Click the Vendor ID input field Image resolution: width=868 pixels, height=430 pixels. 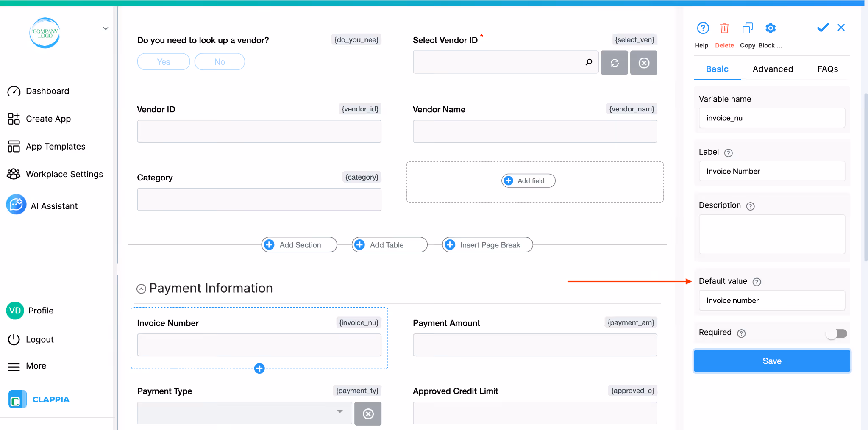(x=259, y=131)
